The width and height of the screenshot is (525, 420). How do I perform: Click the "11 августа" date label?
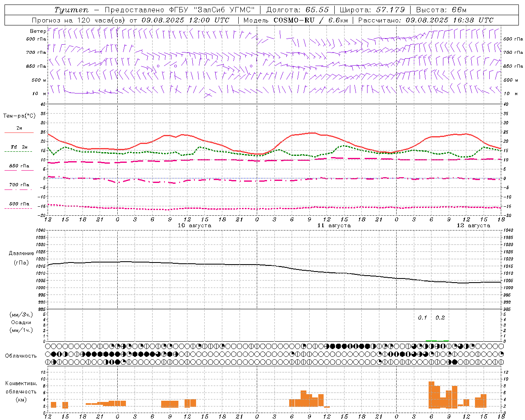334,226
